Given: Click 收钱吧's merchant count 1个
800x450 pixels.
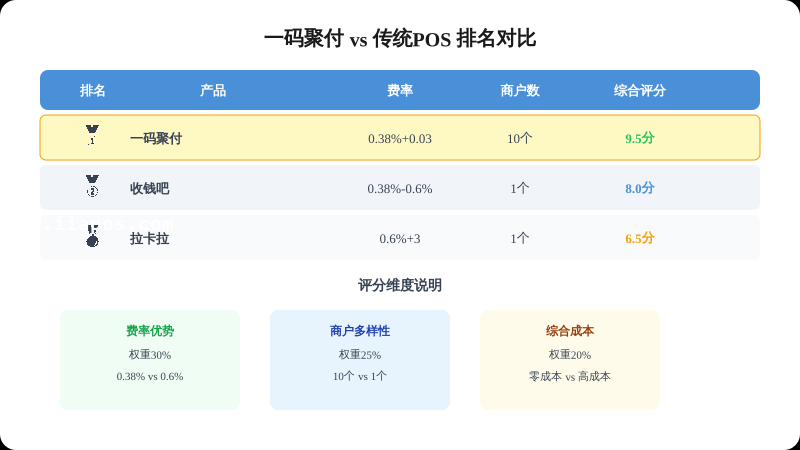Looking at the screenshot, I should coord(520,188).
